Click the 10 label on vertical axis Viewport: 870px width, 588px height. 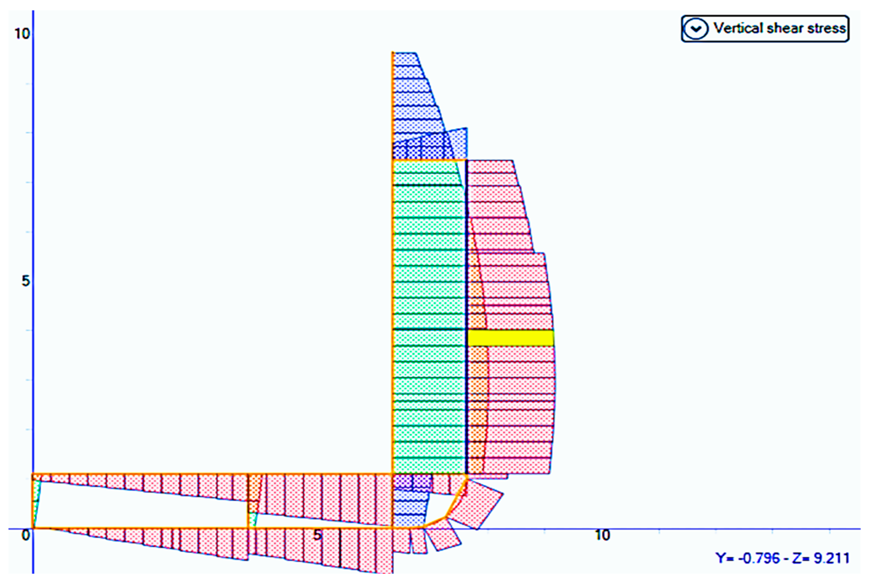[22, 34]
